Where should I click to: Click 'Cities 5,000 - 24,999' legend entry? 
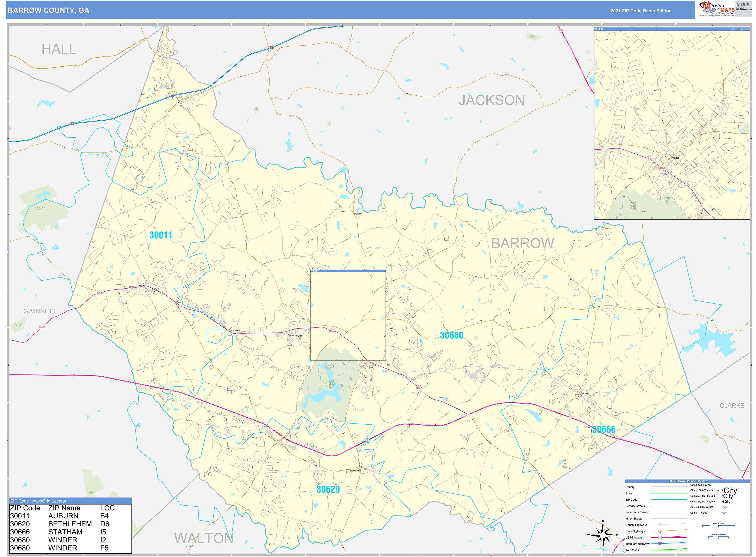coord(702,508)
